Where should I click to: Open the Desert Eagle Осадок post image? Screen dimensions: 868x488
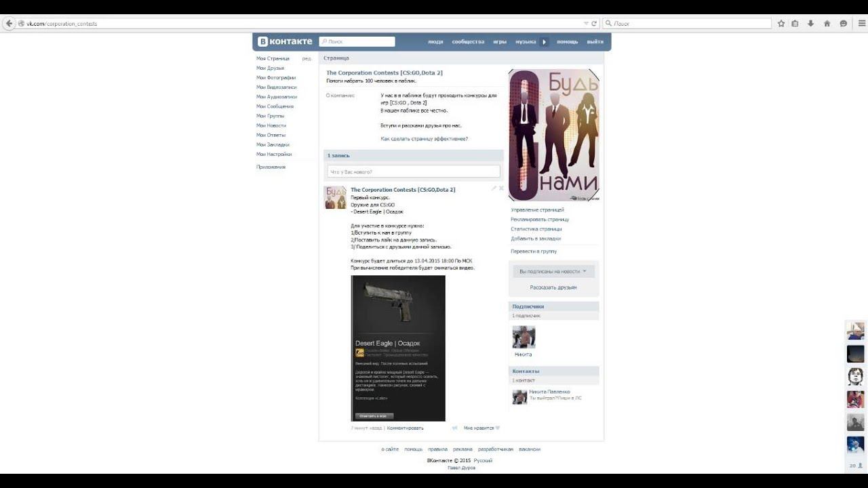pyautogui.click(x=398, y=348)
